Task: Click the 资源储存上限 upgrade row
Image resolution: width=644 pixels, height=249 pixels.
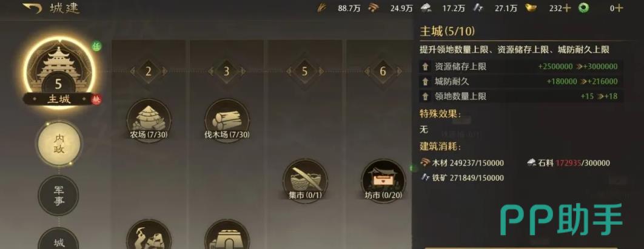Action: point(520,67)
